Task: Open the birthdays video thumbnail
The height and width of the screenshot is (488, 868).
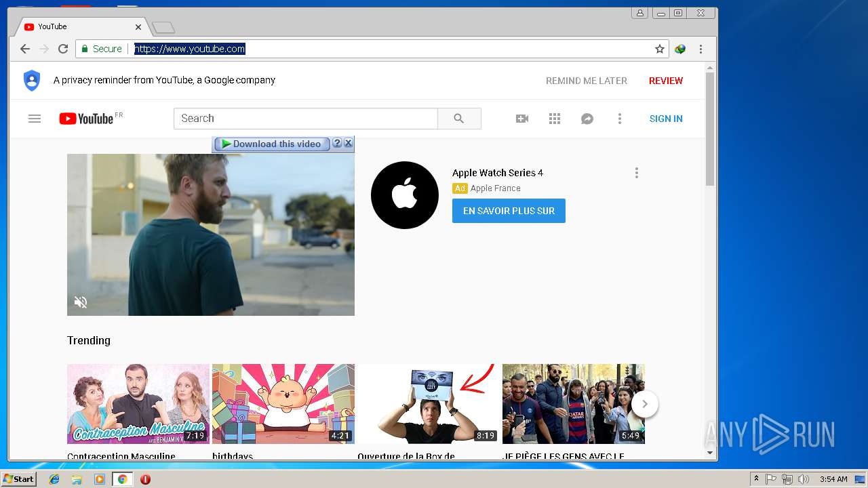Action: pos(283,404)
